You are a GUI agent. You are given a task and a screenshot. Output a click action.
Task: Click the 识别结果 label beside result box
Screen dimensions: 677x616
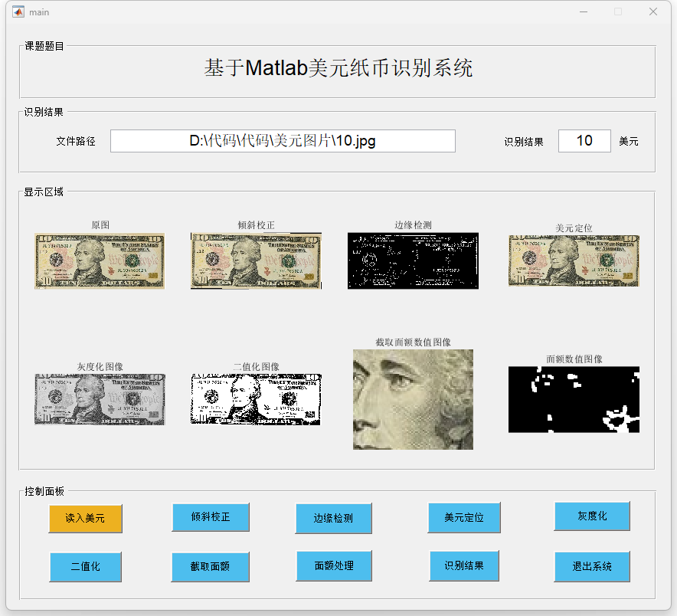(524, 142)
